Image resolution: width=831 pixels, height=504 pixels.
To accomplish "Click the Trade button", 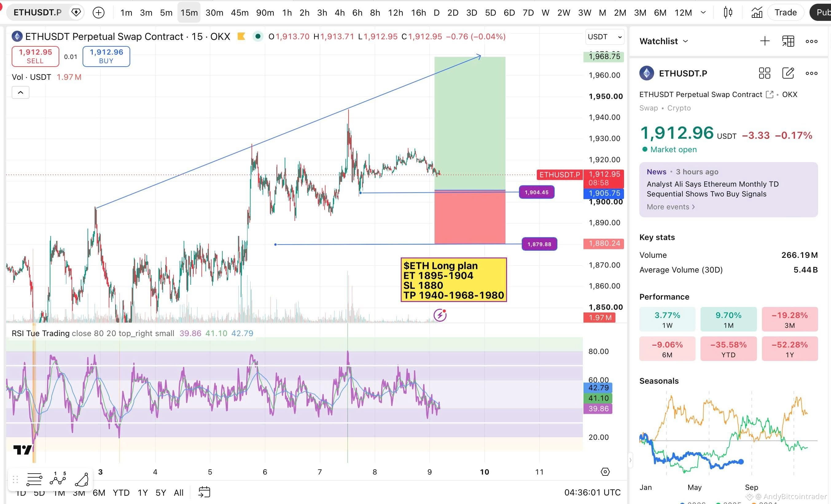I will click(x=786, y=13).
